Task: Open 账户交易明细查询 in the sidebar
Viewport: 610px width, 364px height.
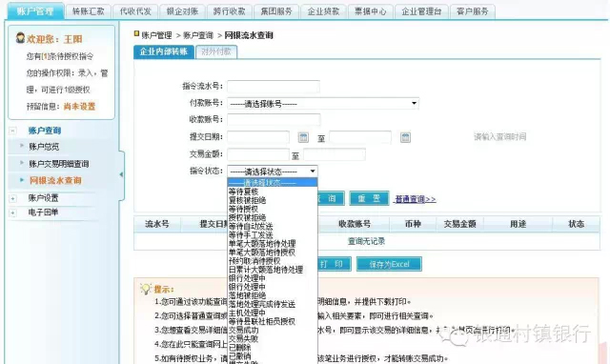Action: 59,164
